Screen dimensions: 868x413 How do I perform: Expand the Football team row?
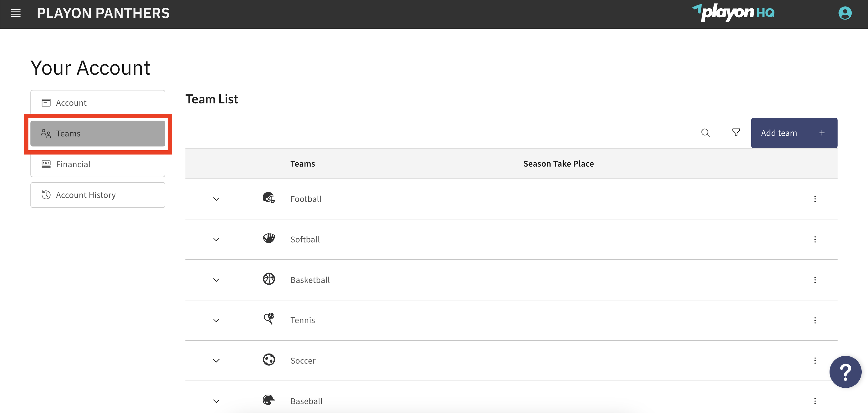click(x=216, y=199)
